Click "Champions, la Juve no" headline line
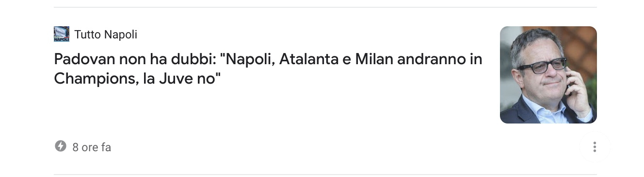 137,79
